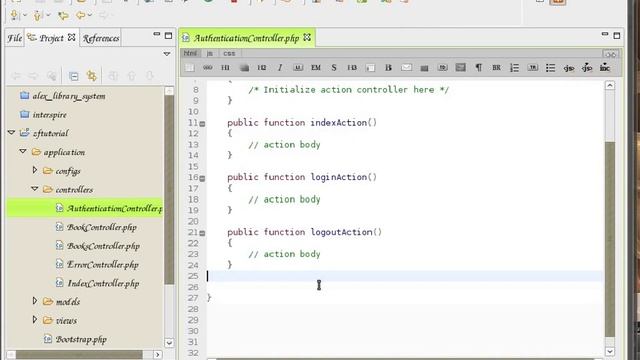Insert an image tag

[460, 68]
